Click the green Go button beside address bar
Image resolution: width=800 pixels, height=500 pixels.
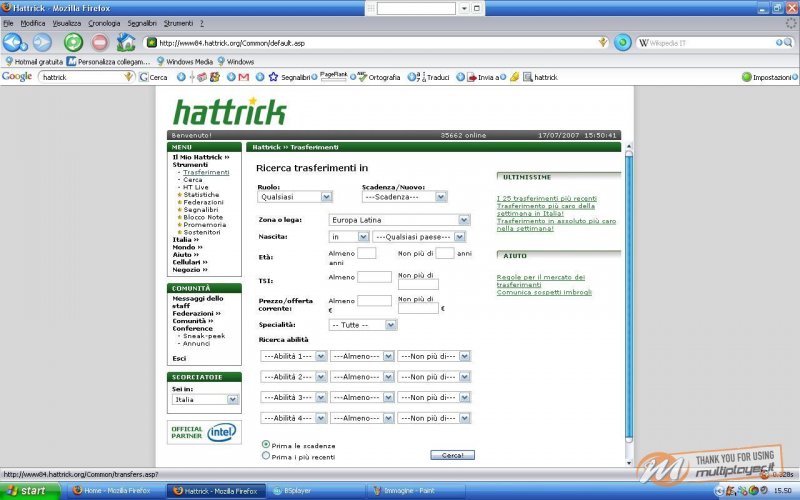pos(622,43)
